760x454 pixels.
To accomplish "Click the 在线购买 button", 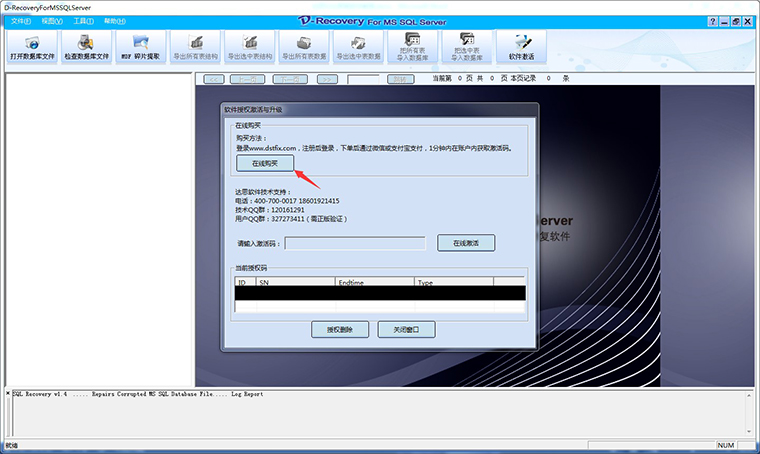I will [265, 163].
